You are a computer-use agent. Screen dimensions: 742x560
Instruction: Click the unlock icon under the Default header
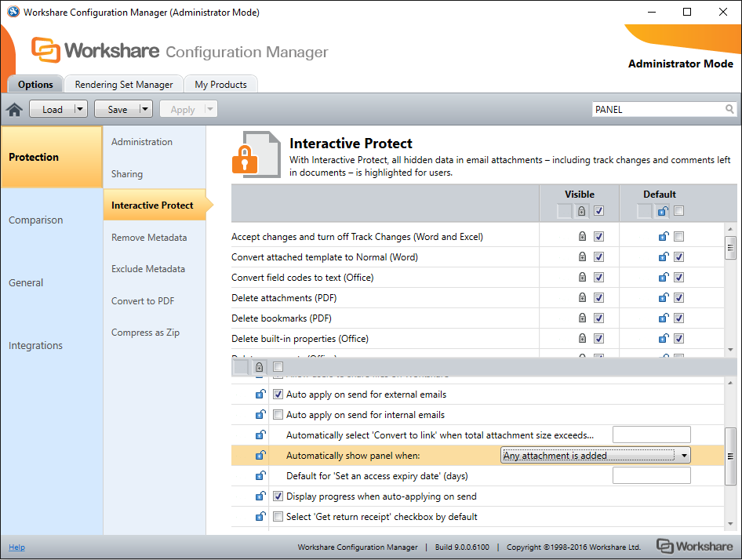pos(661,210)
